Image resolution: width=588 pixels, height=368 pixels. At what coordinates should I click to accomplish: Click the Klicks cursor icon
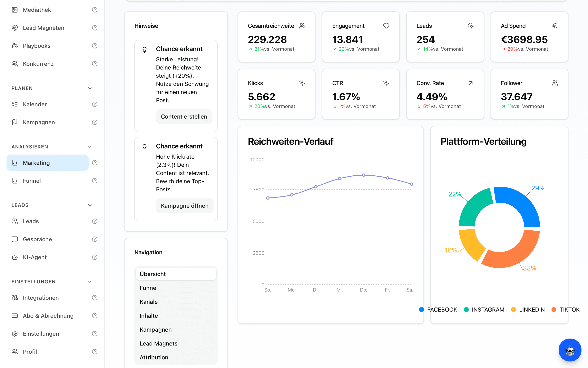point(302,83)
